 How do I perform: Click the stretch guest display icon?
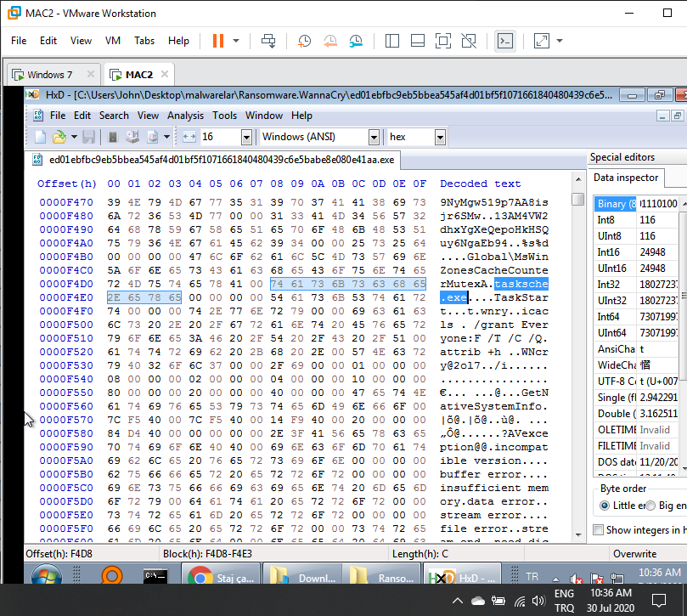click(x=542, y=41)
